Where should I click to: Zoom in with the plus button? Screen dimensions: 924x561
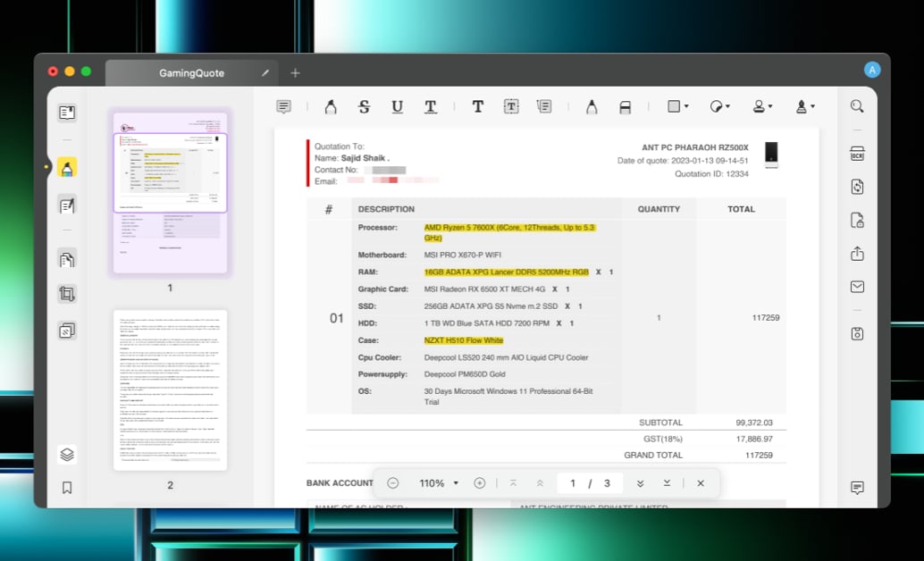480,483
